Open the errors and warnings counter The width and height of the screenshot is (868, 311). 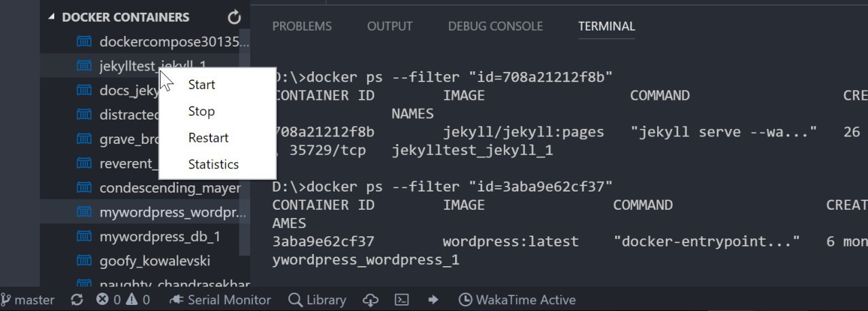[x=123, y=299]
